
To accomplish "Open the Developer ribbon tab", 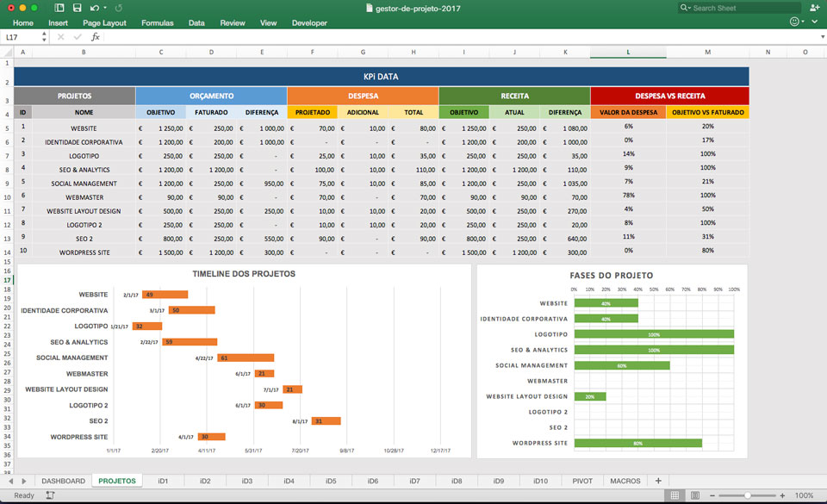I will [309, 22].
